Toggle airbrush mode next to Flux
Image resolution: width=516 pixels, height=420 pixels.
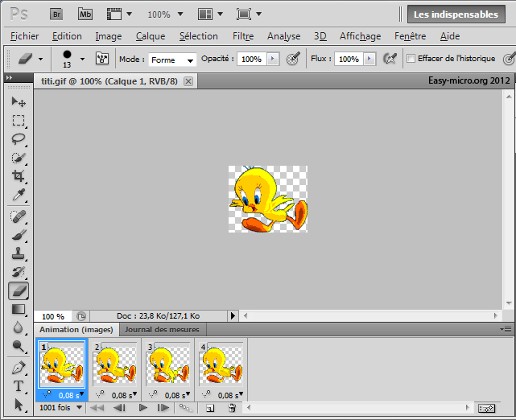click(x=390, y=59)
